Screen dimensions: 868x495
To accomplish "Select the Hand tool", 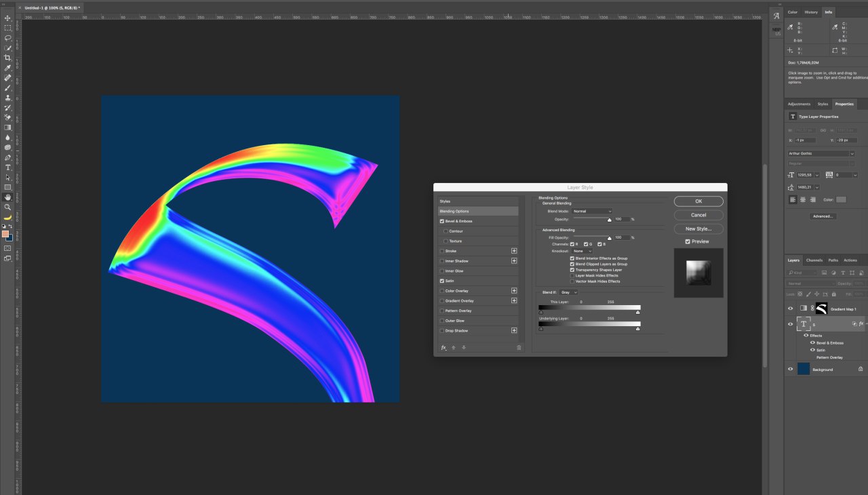I will [x=8, y=197].
